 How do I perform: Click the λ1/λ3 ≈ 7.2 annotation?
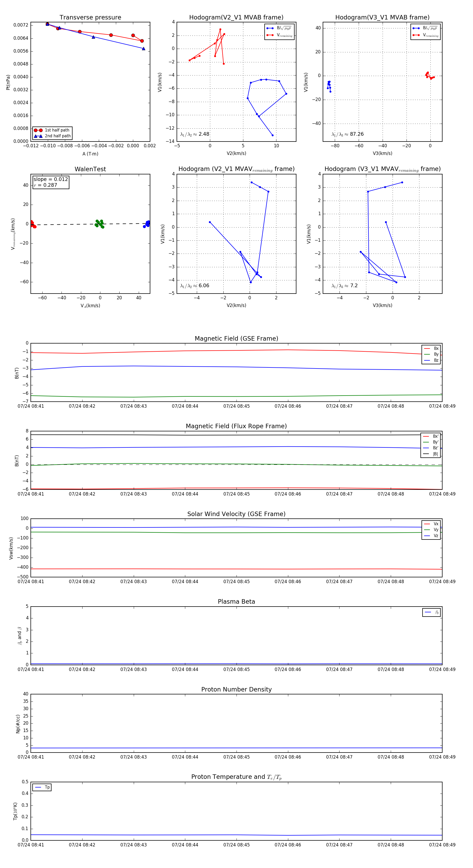click(x=345, y=286)
